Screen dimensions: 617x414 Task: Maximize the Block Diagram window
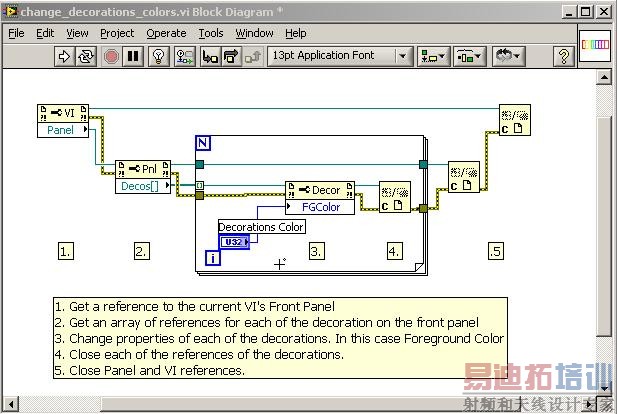586,11
